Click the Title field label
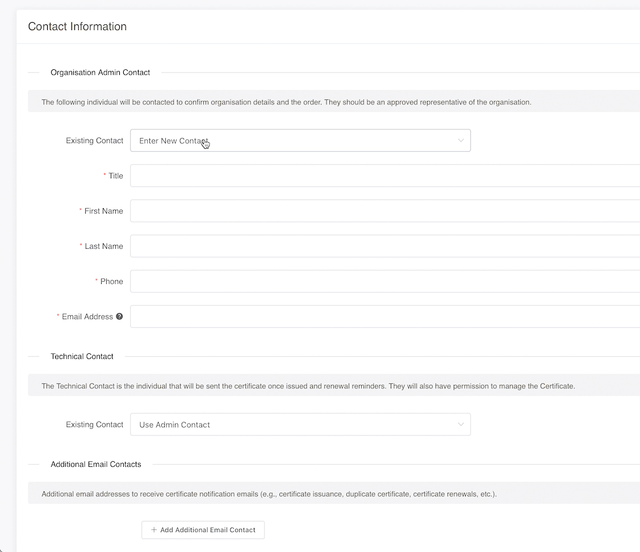 [116, 176]
